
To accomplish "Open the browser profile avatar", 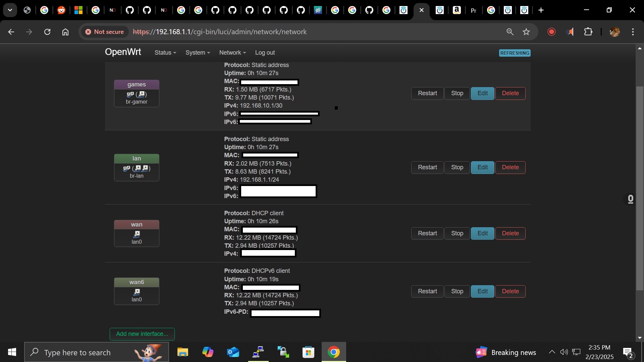I will click(614, 32).
